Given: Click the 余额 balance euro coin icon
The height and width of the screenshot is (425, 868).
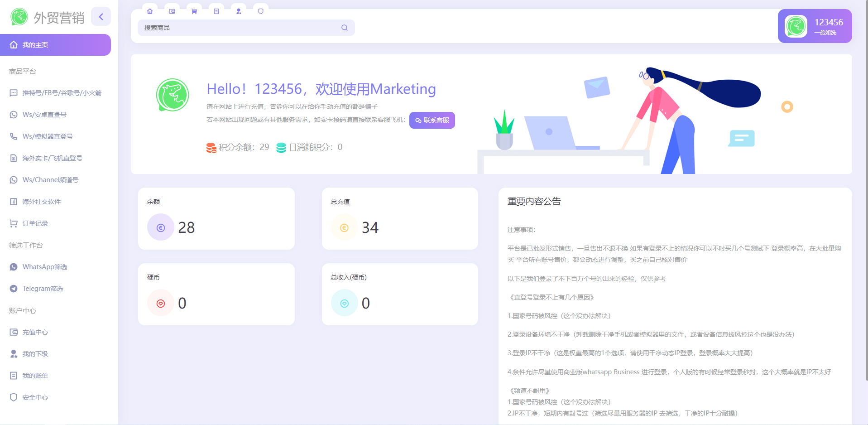Looking at the screenshot, I should (161, 227).
